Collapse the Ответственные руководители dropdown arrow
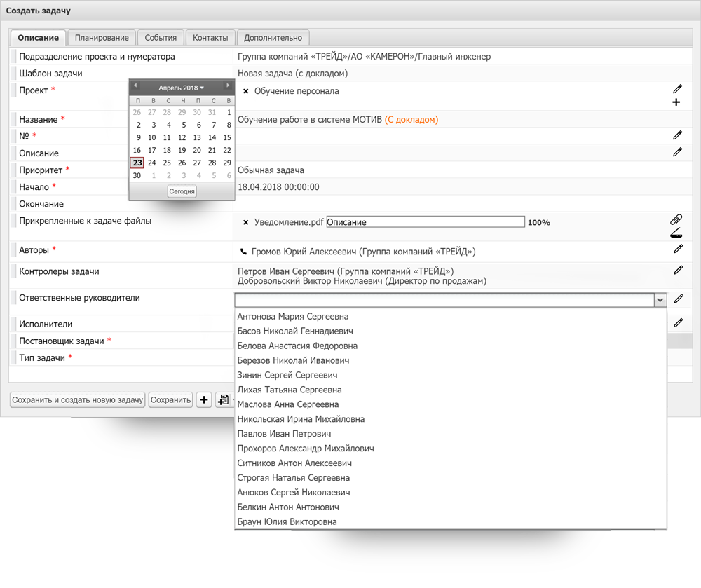 660,300
